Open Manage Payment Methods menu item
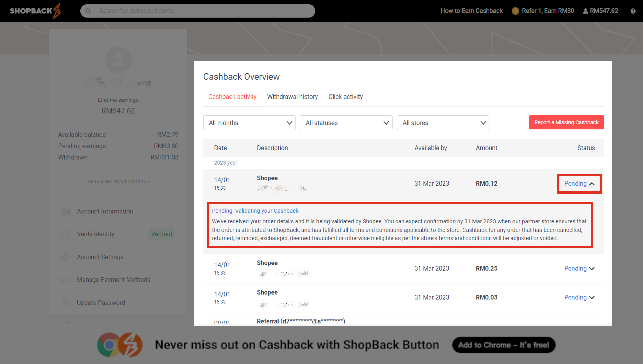Image resolution: width=643 pixels, height=364 pixels. point(114,280)
